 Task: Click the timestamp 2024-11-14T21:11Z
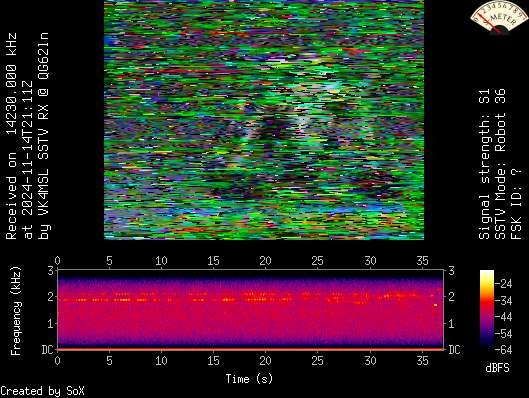click(27, 160)
